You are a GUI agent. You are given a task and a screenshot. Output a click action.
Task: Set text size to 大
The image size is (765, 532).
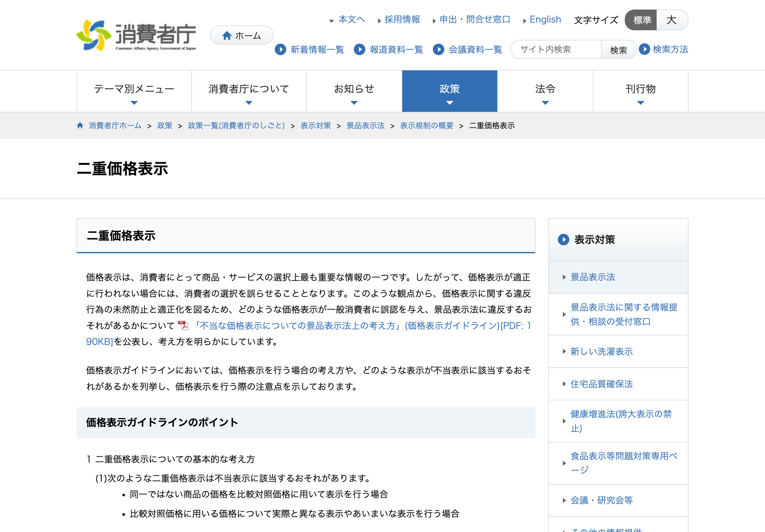coord(672,20)
